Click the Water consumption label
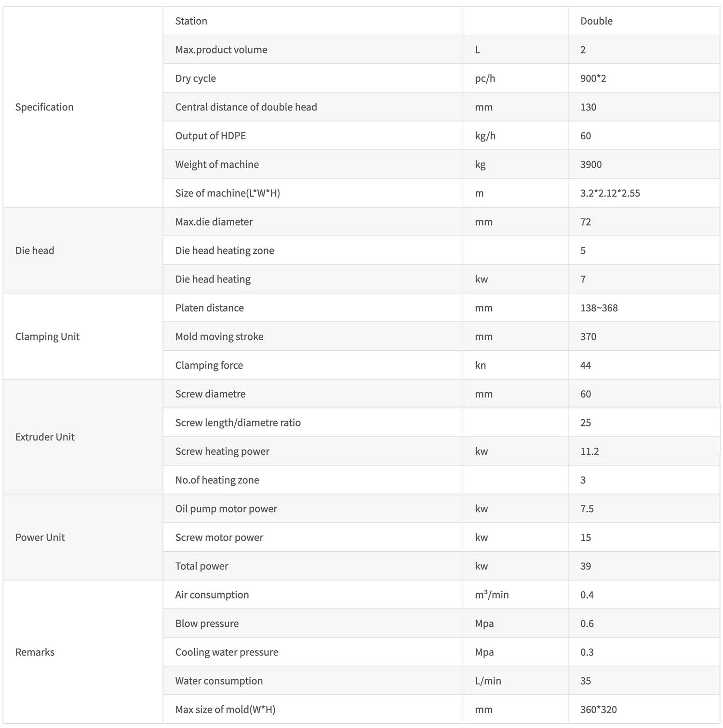Viewport: 723px width, 728px height. [219, 681]
